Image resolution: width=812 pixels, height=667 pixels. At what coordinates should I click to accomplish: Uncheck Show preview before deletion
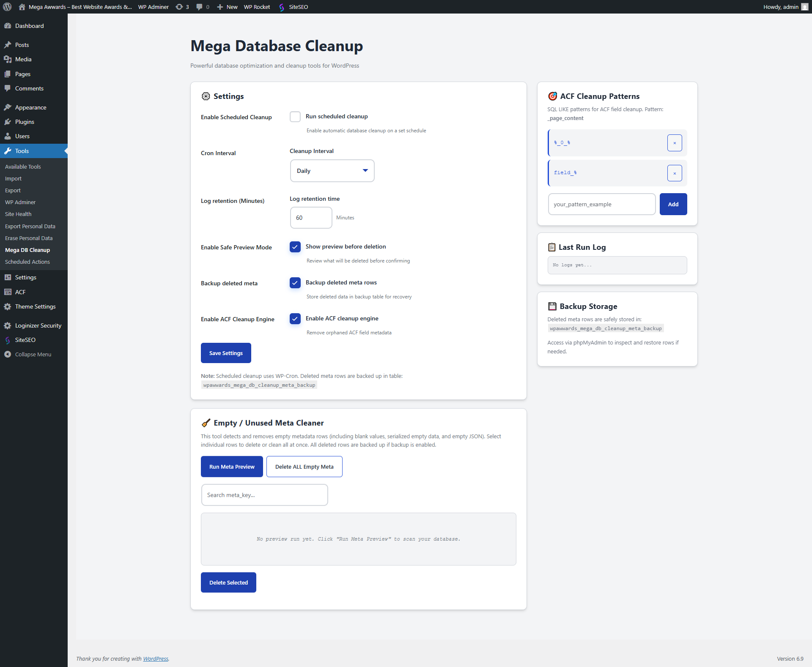(x=295, y=247)
